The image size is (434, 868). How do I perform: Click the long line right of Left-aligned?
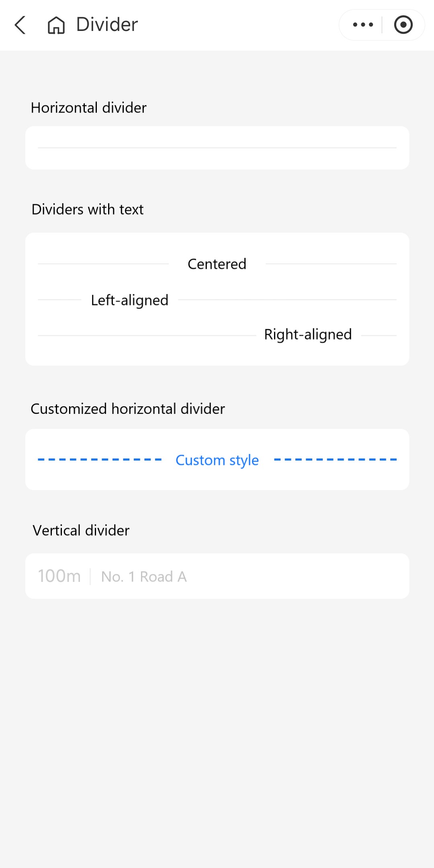click(x=287, y=300)
